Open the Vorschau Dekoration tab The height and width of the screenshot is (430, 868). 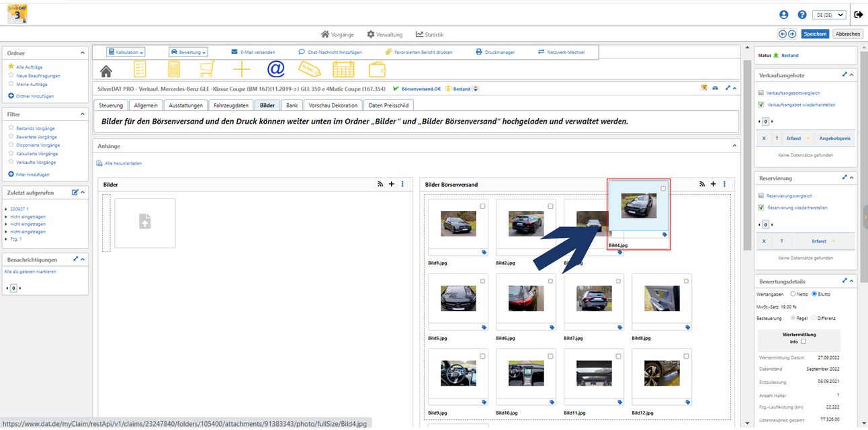[333, 105]
